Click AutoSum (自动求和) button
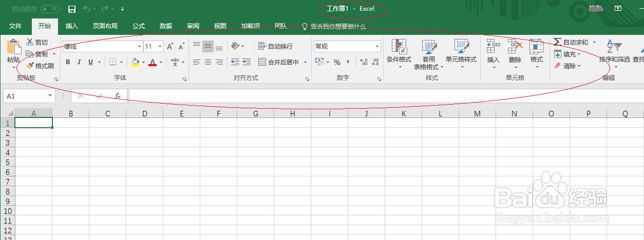The width and height of the screenshot is (644, 240). [x=571, y=42]
